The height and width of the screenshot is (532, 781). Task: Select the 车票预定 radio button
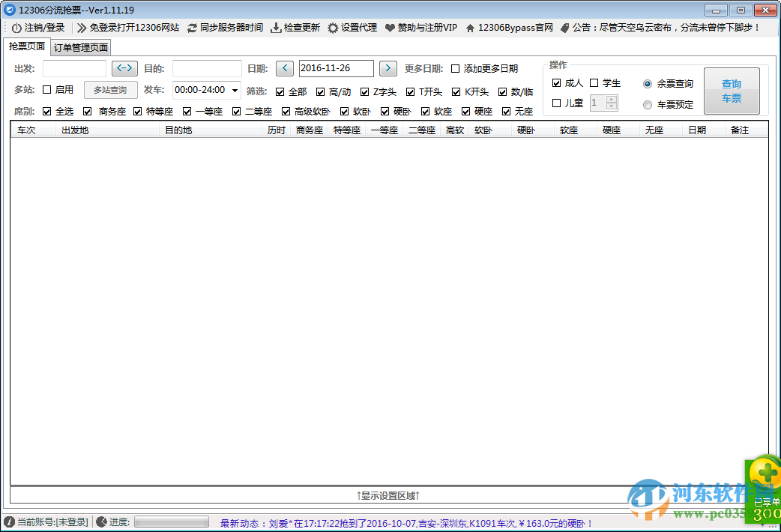(x=646, y=104)
